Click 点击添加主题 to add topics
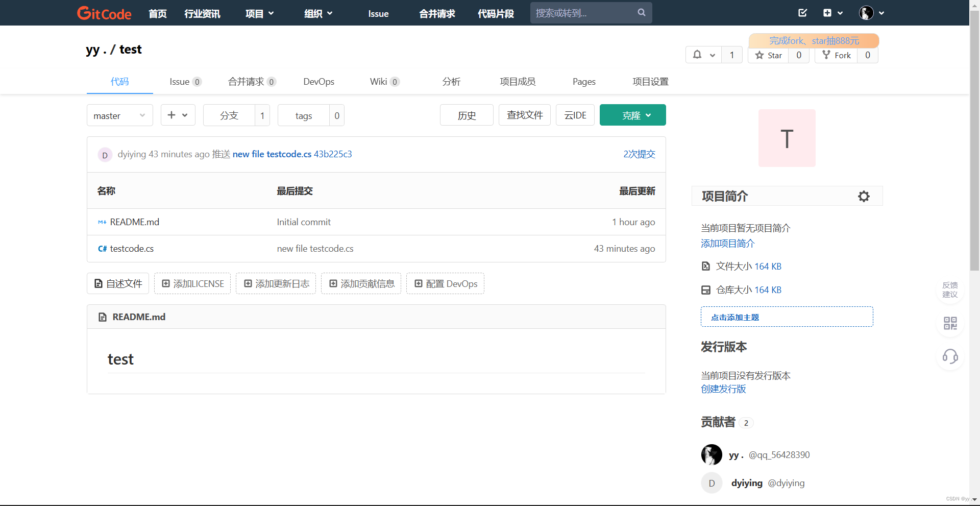 point(734,317)
